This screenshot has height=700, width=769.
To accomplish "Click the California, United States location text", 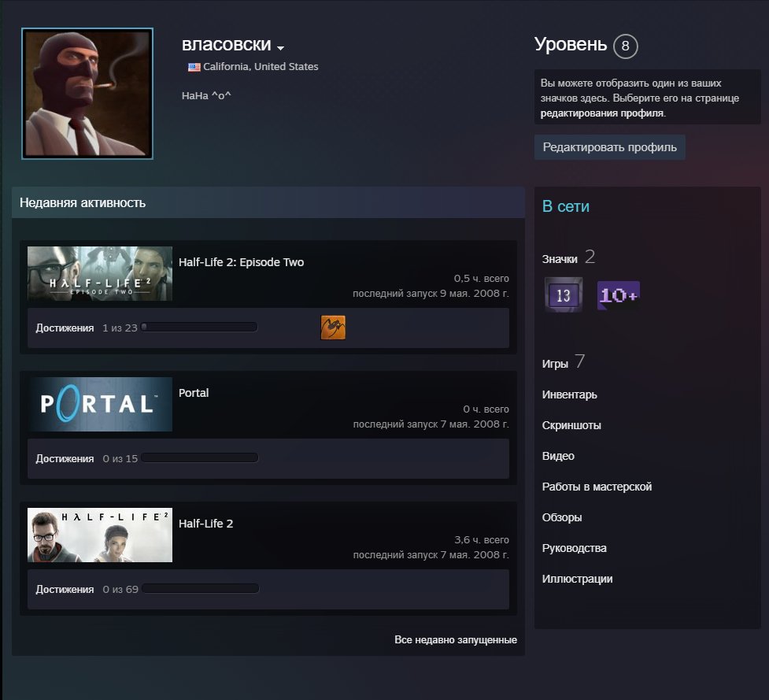I will coord(261,67).
